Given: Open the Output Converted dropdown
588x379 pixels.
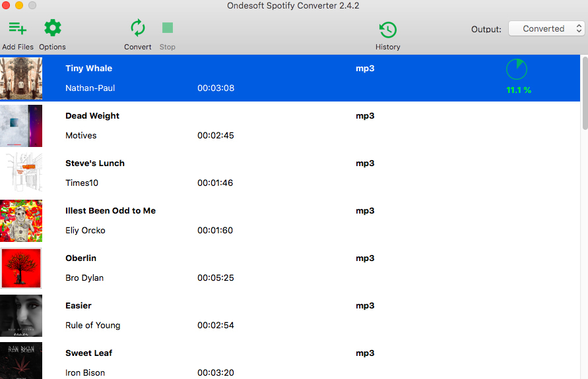Looking at the screenshot, I should click(546, 28).
